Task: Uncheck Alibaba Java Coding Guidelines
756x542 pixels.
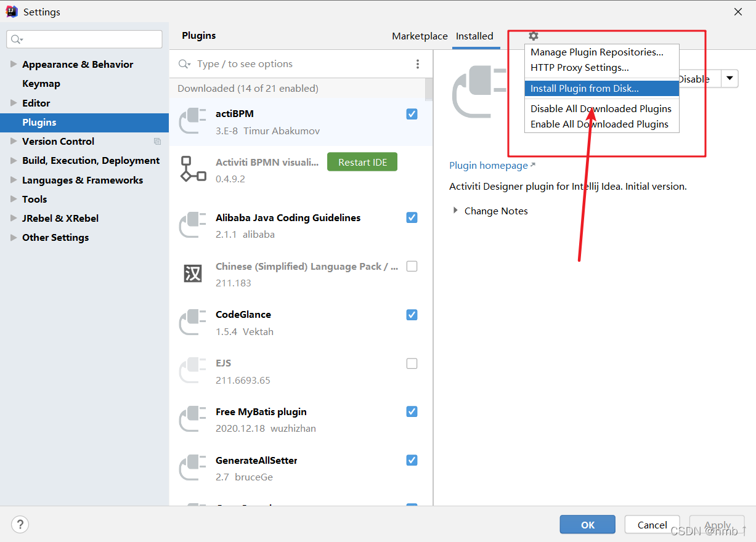Action: (x=412, y=217)
